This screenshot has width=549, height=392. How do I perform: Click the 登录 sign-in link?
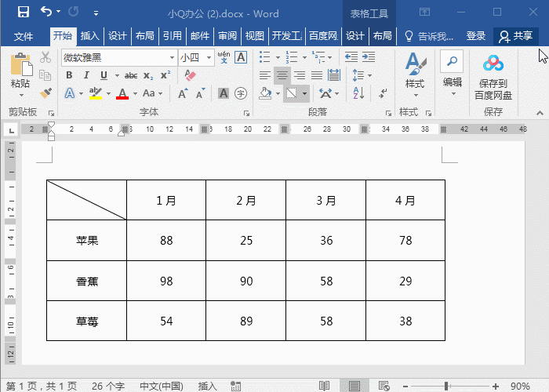(475, 36)
